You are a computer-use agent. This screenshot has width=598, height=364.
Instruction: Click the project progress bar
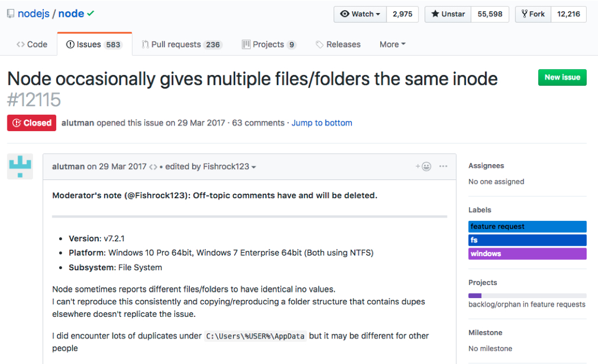tap(527, 296)
